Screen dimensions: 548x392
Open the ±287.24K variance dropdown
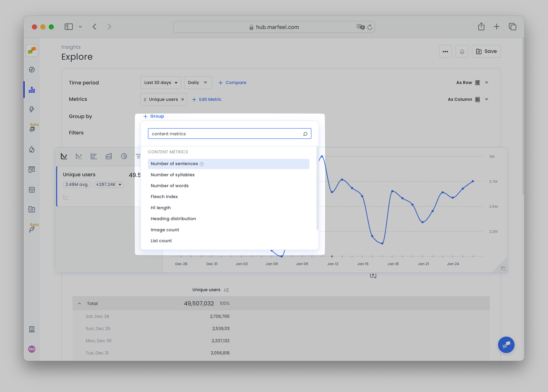[109, 185]
